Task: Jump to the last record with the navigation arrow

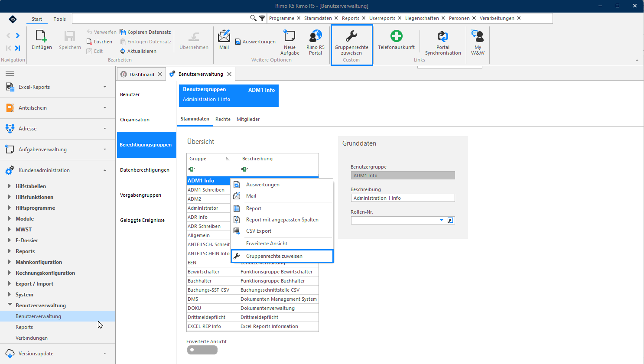Action: point(18,48)
